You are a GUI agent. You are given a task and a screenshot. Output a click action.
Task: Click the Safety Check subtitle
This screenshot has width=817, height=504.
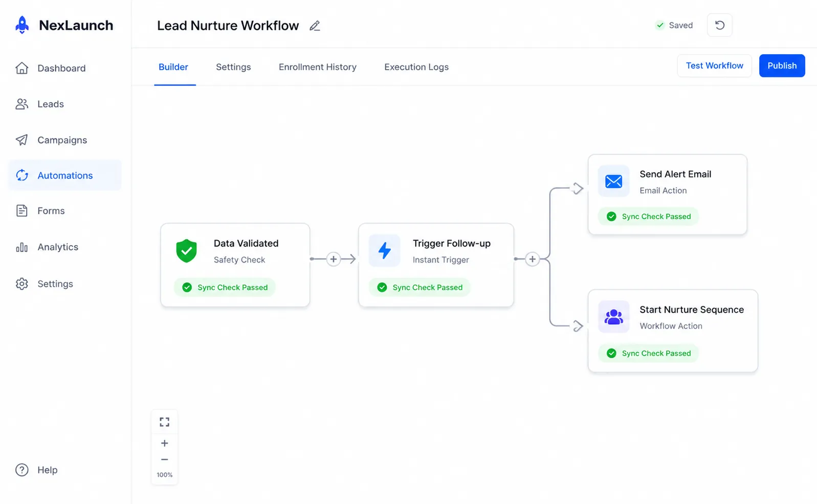coord(239,260)
